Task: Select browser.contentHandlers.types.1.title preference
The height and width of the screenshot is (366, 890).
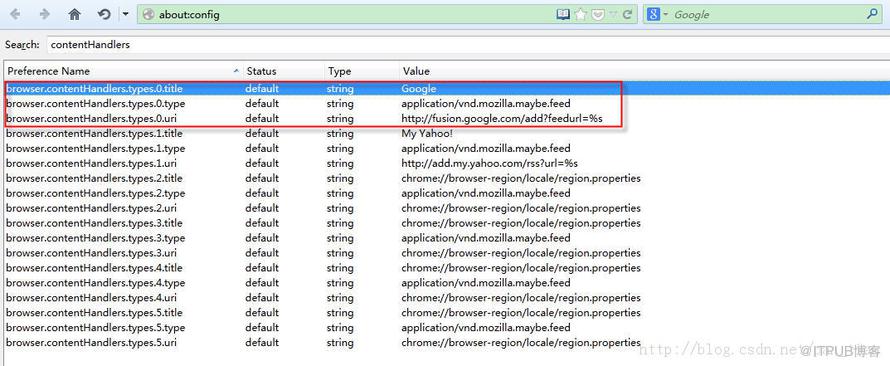Action: (94, 133)
